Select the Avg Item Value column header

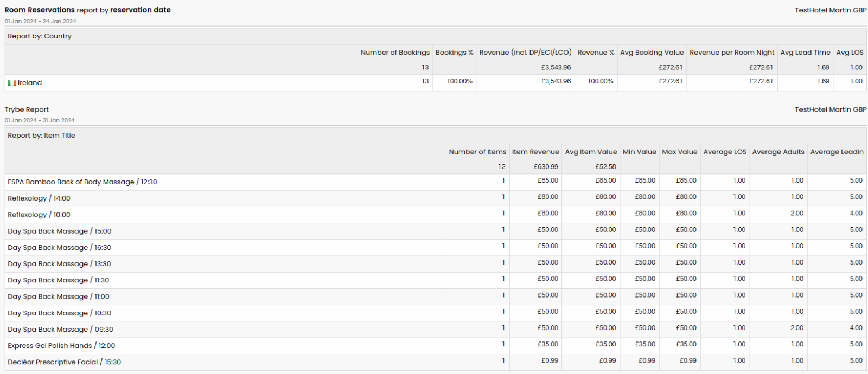coord(591,152)
